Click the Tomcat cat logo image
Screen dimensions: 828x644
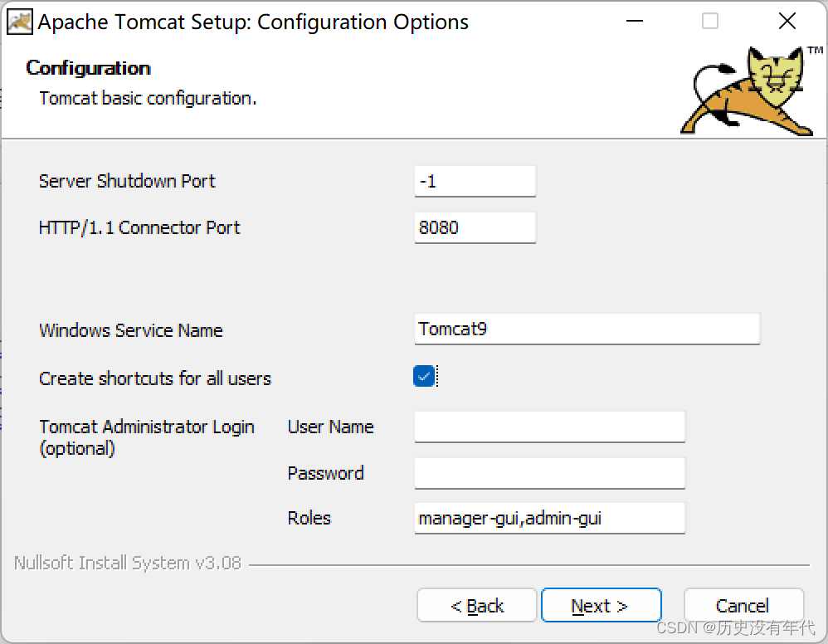click(752, 90)
